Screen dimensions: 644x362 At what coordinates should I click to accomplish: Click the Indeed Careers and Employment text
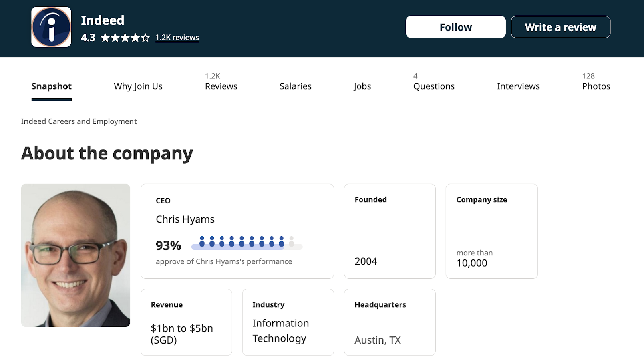(79, 121)
